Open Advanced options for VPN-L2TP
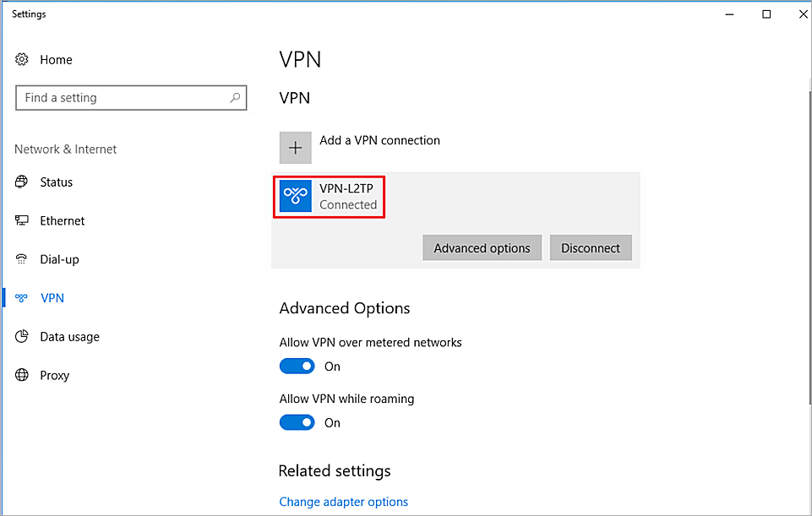This screenshot has height=516, width=812. tap(482, 248)
